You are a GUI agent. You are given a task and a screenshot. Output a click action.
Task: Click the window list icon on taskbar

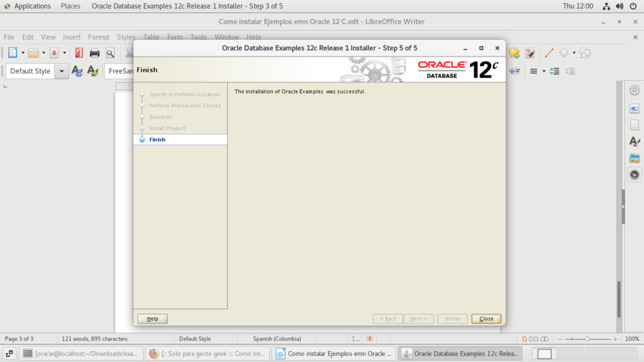click(x=9, y=353)
